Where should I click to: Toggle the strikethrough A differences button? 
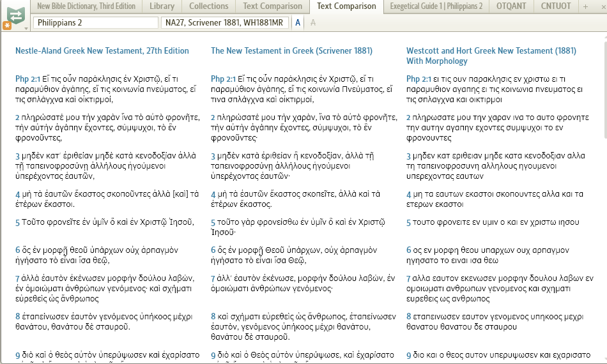tap(313, 23)
